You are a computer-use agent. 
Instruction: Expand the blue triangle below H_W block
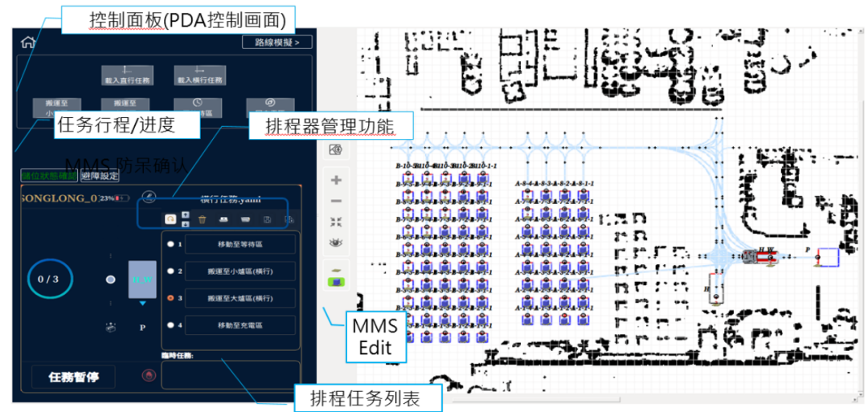143,304
